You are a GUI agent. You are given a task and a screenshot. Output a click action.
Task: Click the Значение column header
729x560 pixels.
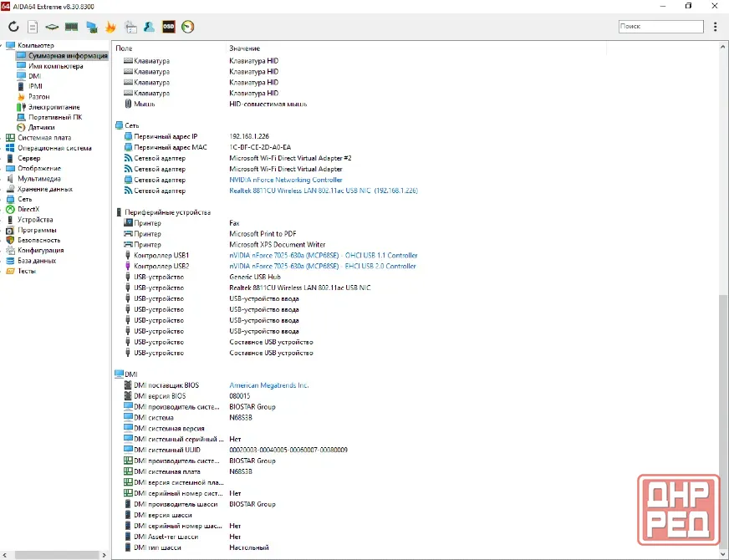(245, 48)
